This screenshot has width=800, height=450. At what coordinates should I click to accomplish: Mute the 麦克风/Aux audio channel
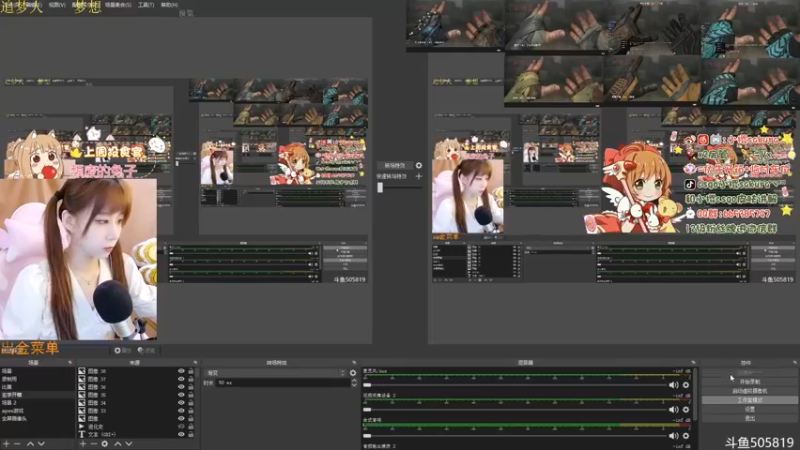click(673, 385)
